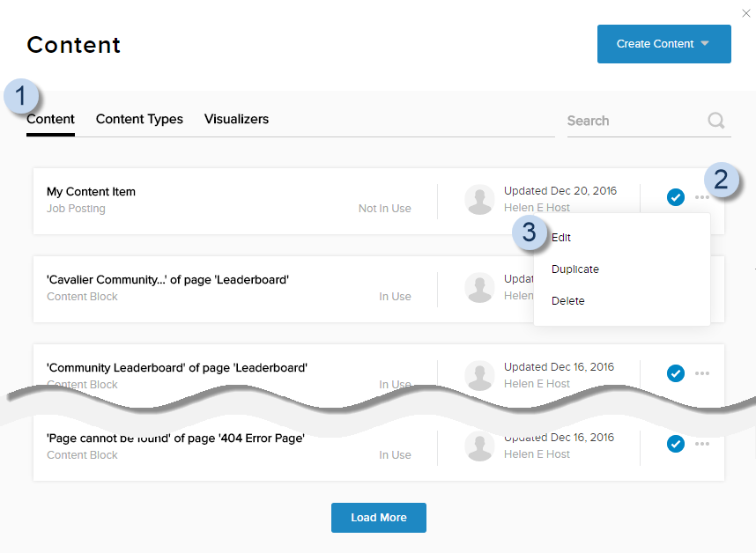
Task: Click Helen E Host avatar on My Content Item
Action: pyautogui.click(x=479, y=200)
